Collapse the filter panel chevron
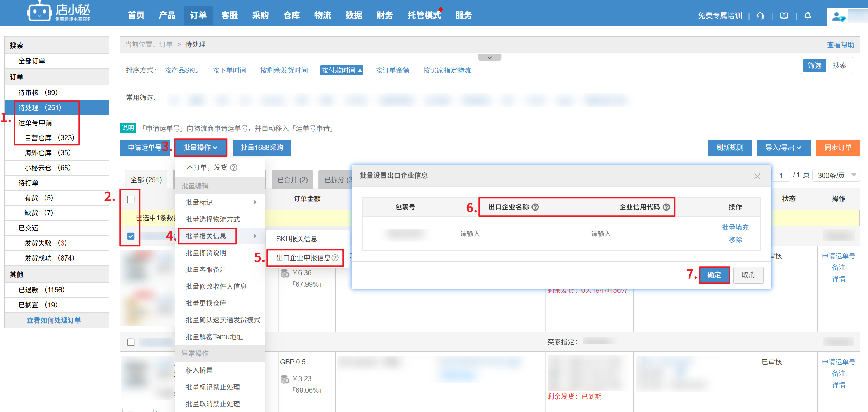The width and height of the screenshot is (868, 412). [x=490, y=57]
